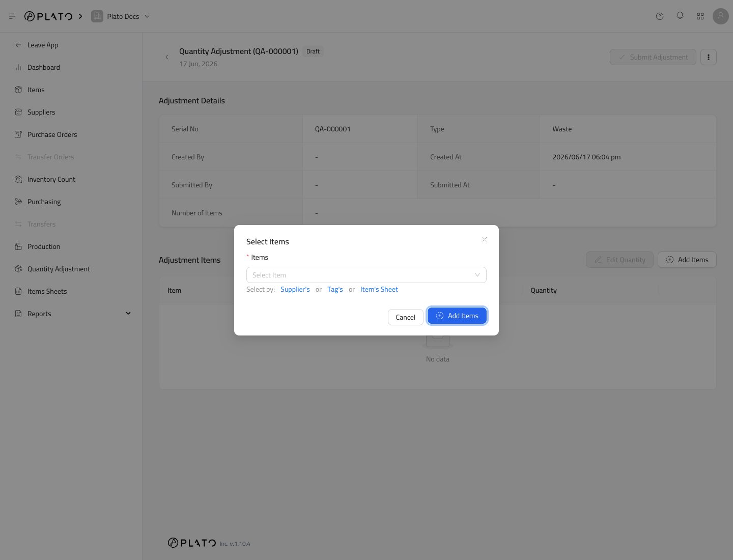Click the Quantity column header
Image resolution: width=733 pixels, height=560 pixels.
click(544, 290)
